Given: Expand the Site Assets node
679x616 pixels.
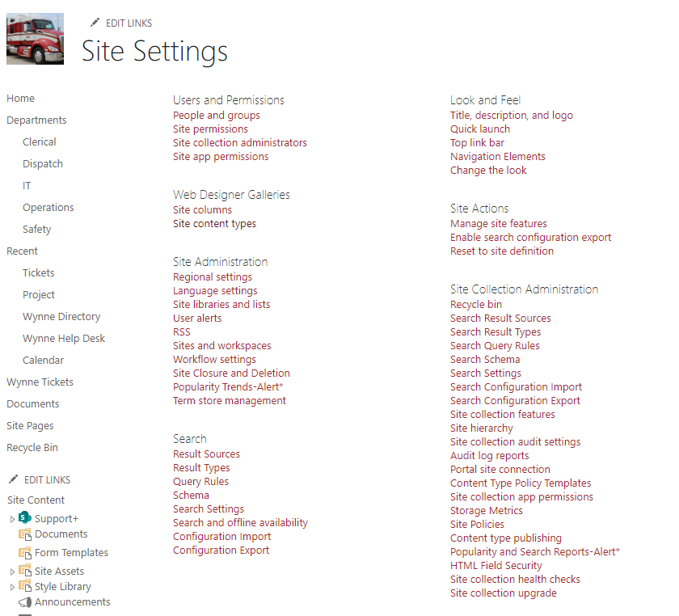Looking at the screenshot, I should coord(13,570).
